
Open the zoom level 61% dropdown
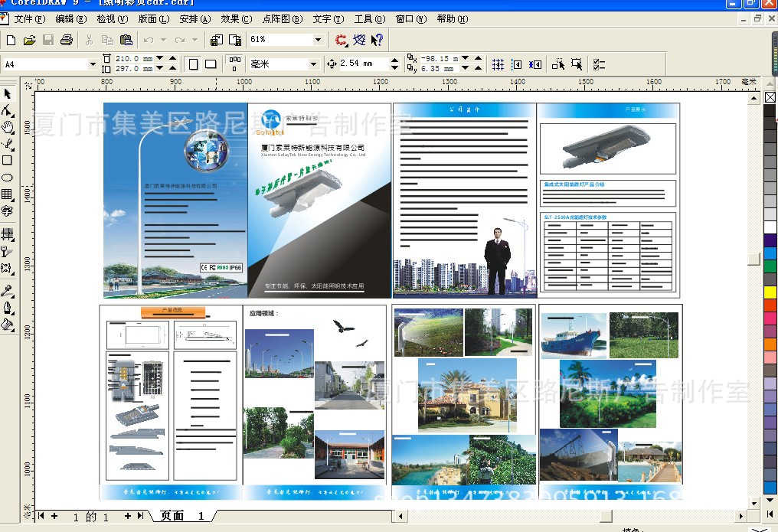319,40
